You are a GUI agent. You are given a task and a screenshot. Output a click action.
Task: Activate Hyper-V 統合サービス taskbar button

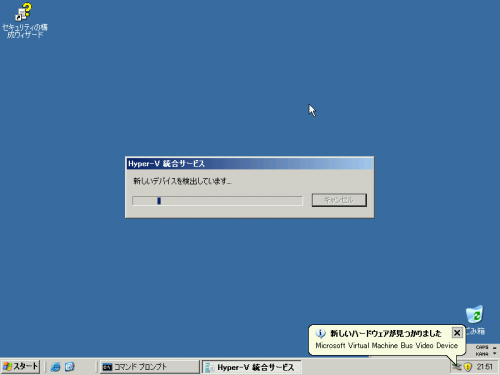[251, 367]
